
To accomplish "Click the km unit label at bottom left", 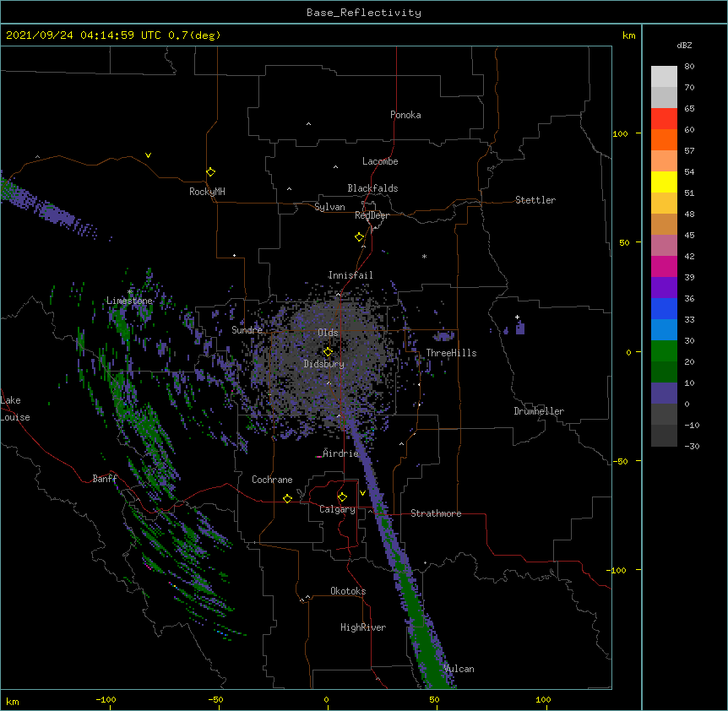I will click(x=12, y=701).
